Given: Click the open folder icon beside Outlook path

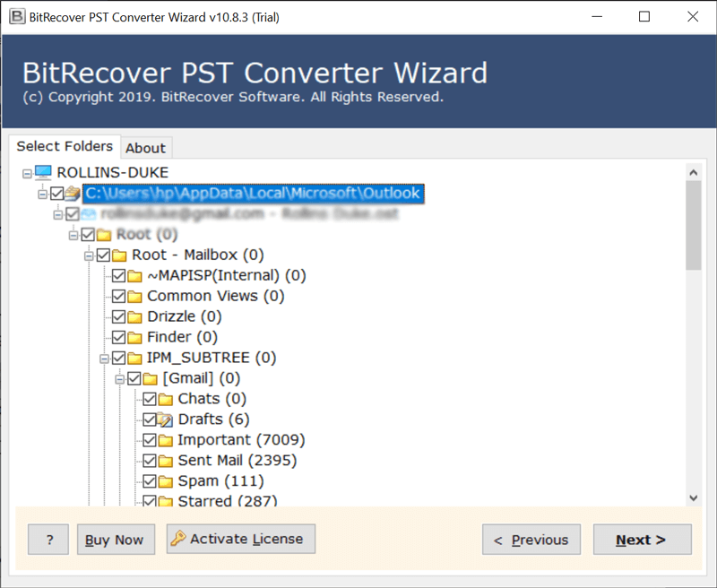Looking at the screenshot, I should click(73, 193).
